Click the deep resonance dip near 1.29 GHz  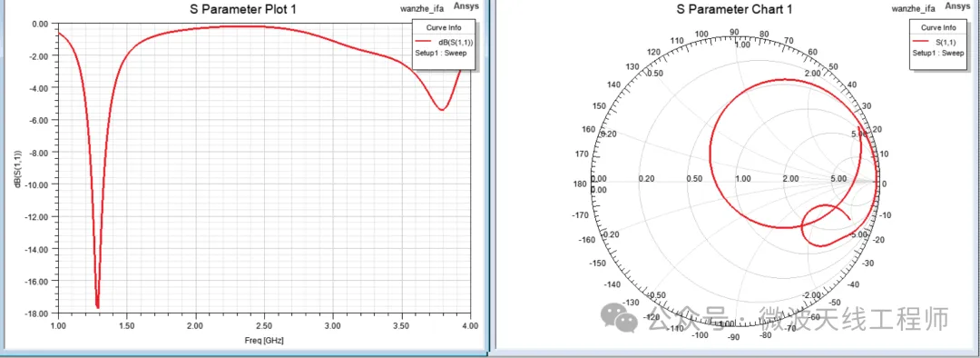[x=97, y=306]
